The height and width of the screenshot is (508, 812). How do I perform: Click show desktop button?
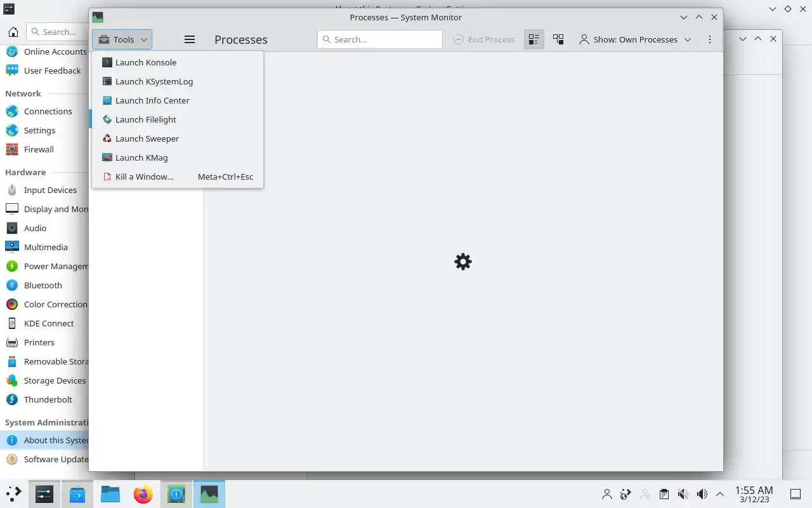tap(796, 494)
